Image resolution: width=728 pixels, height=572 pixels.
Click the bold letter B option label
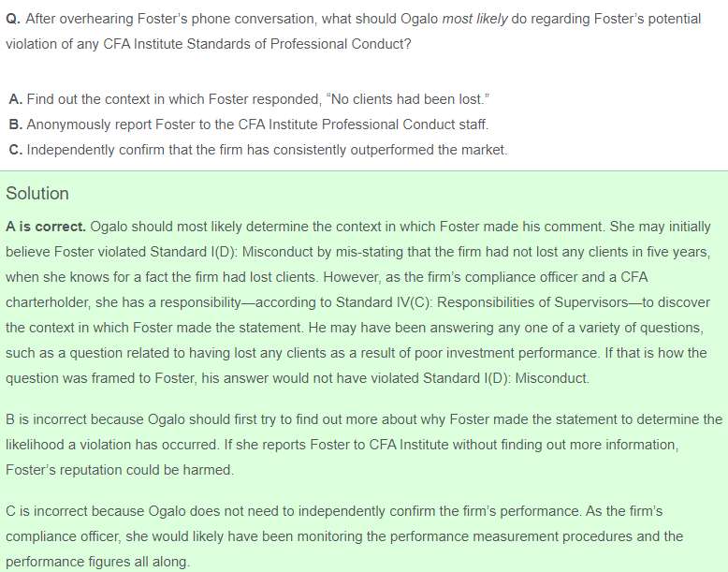[15, 125]
